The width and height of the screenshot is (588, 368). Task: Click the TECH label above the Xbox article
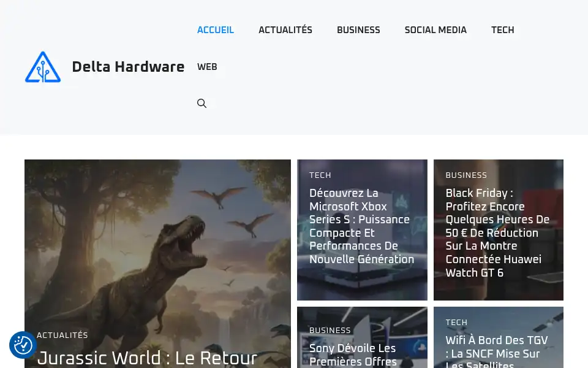click(320, 175)
